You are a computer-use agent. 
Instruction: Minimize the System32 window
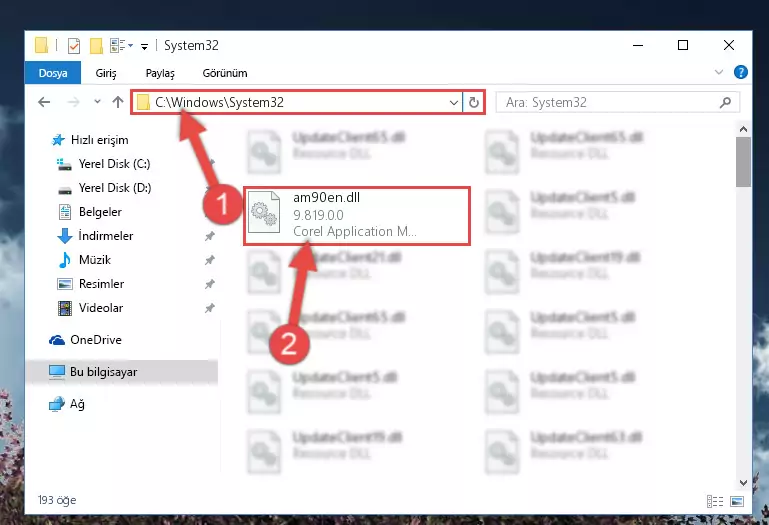638,46
